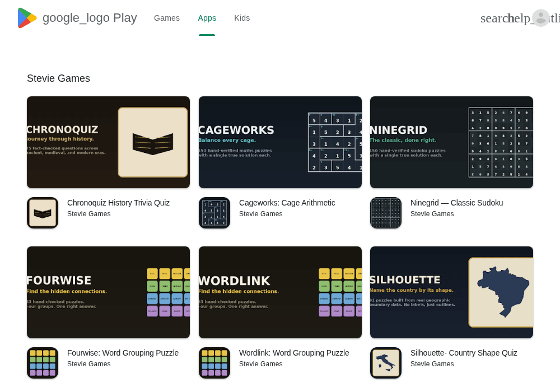Click the Fourwise: Word Grouping Puzzle title
This screenshot has width=560, height=392.
coord(123,353)
